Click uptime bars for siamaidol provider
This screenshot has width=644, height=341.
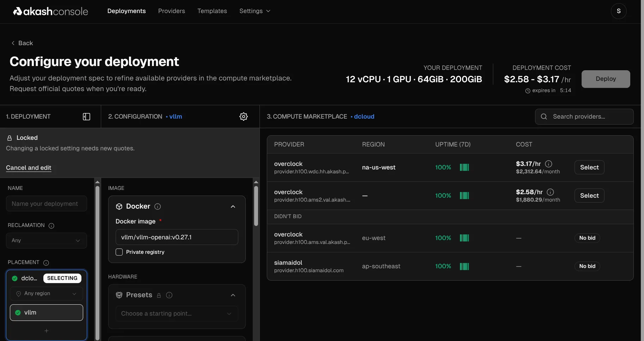464,266
